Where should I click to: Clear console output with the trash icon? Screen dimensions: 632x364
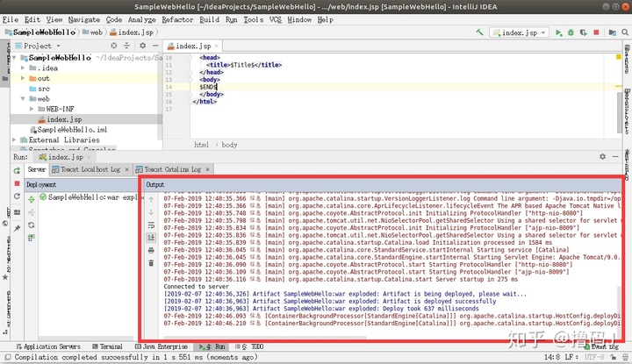(151, 263)
